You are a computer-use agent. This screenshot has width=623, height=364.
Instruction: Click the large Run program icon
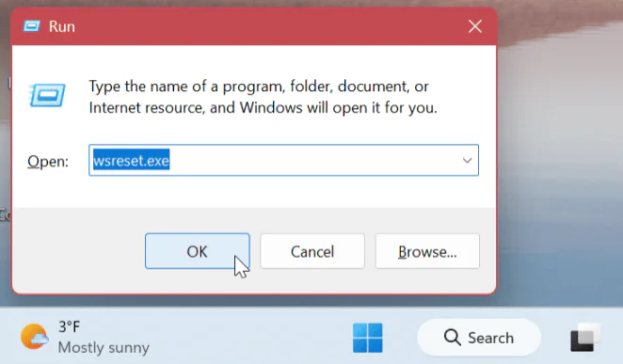click(47, 95)
